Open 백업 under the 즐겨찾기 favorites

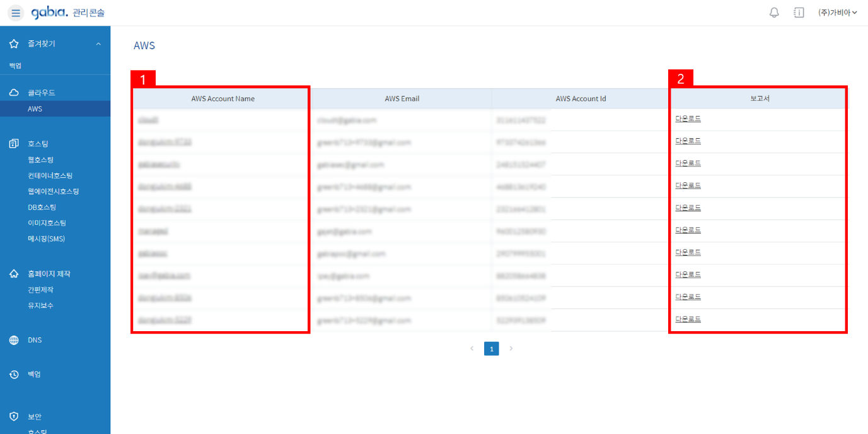(15, 66)
